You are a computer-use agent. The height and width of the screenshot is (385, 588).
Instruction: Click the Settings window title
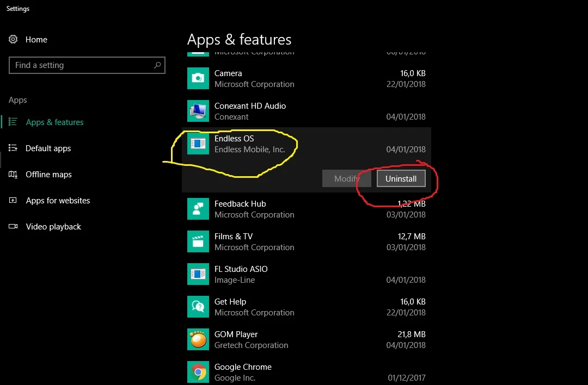point(17,9)
